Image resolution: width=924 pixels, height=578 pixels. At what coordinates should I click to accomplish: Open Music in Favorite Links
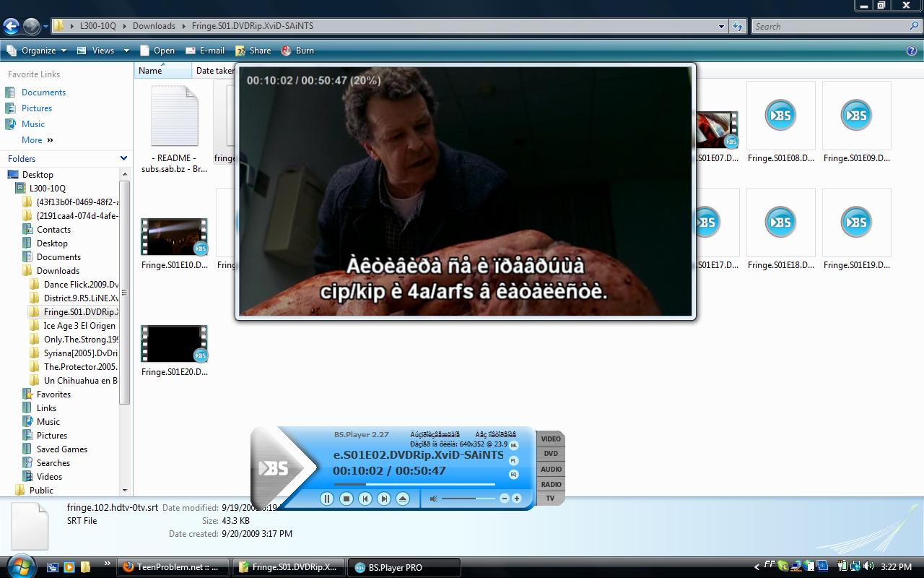click(33, 124)
